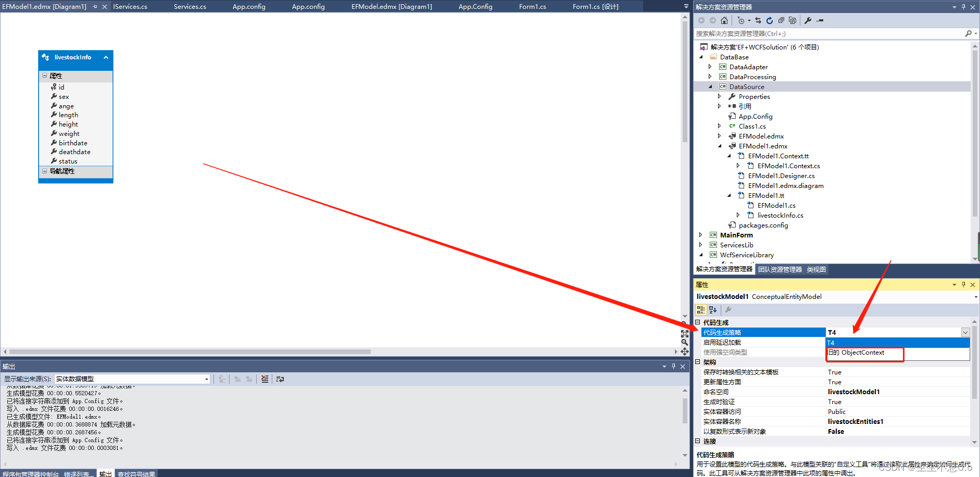Click the livestockInfo entity icon in diagram header
This screenshot has height=477, width=980.
(46, 57)
